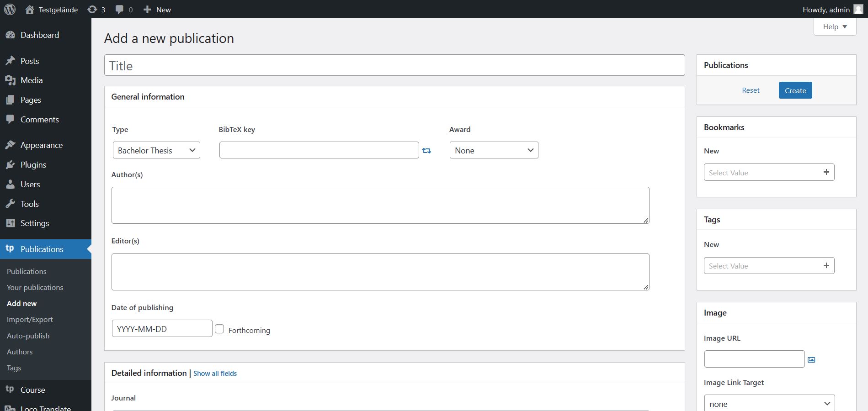Click the tp Publications icon
The width and height of the screenshot is (868, 411).
(10, 249)
